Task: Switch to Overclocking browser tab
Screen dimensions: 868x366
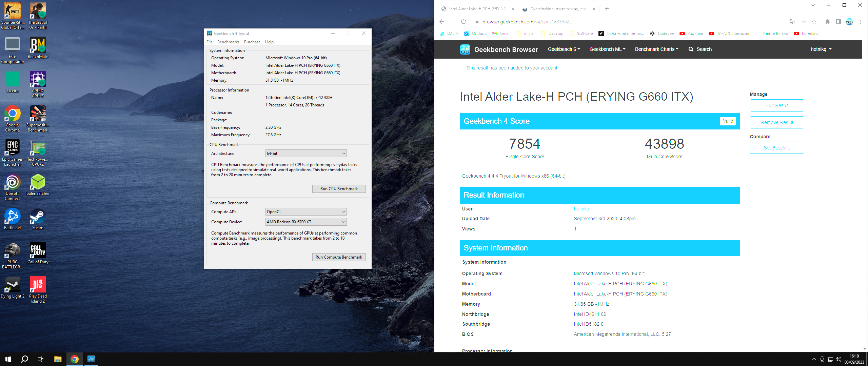Action: (558, 9)
